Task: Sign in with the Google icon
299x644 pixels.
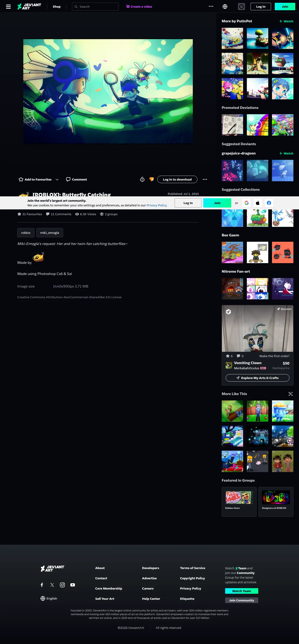Action: 246,203
